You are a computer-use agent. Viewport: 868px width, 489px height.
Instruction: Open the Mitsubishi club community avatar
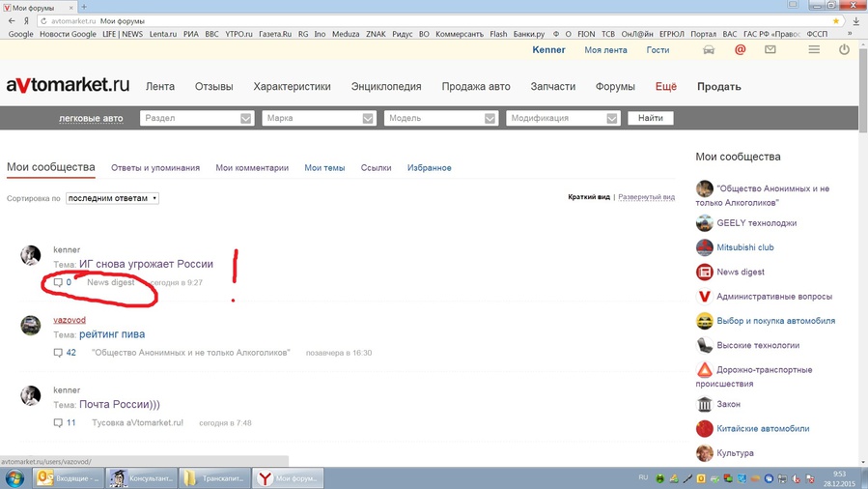(704, 247)
